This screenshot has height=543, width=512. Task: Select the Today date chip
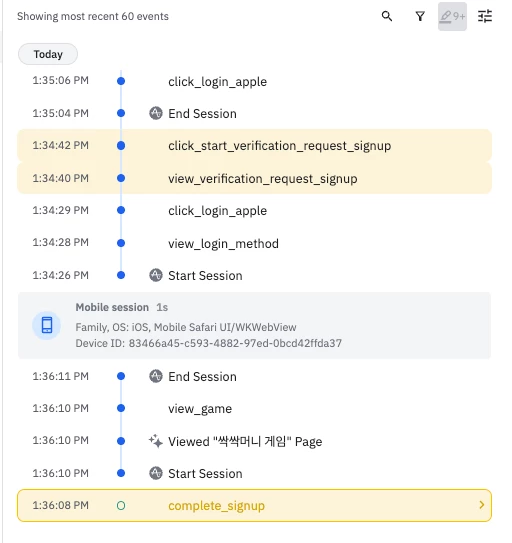[x=48, y=54]
